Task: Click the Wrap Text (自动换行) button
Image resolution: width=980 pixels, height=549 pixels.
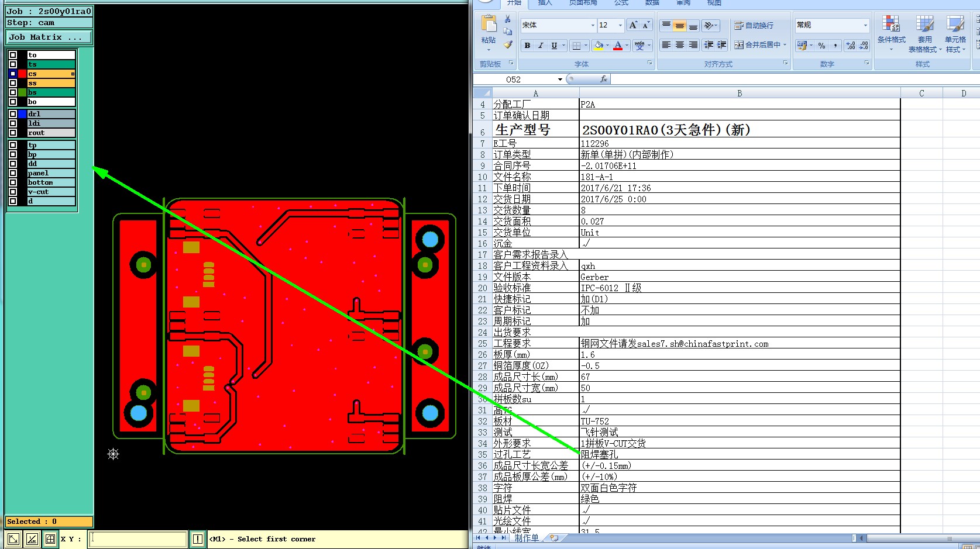Action: (754, 25)
